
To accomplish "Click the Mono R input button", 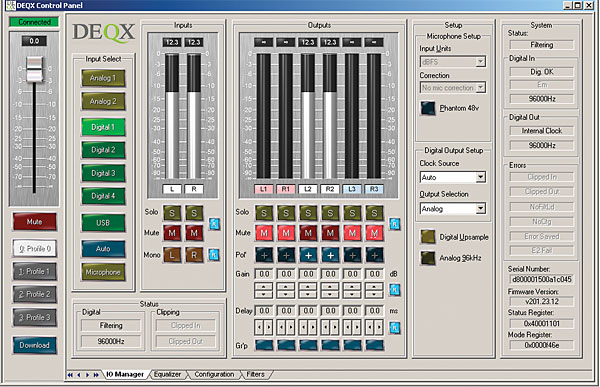I will (194, 255).
